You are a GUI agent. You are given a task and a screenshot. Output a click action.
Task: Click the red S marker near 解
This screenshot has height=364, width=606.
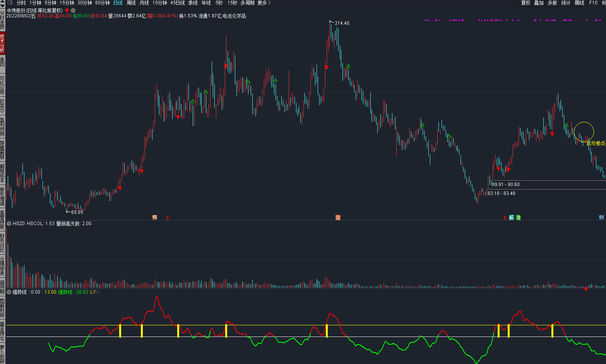click(x=505, y=218)
